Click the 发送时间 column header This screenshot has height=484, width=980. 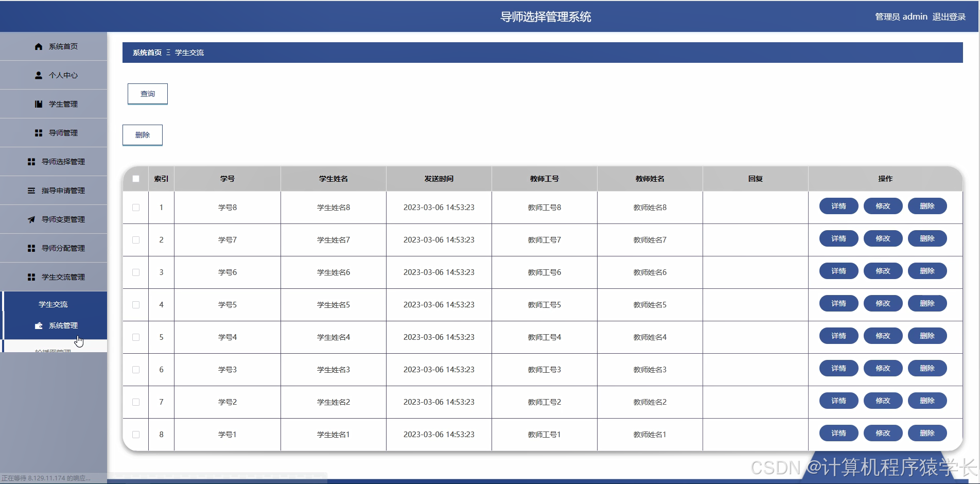click(x=439, y=179)
